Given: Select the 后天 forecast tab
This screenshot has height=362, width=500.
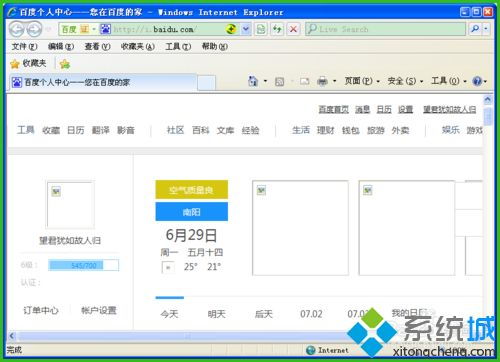Looking at the screenshot, I should tap(264, 314).
